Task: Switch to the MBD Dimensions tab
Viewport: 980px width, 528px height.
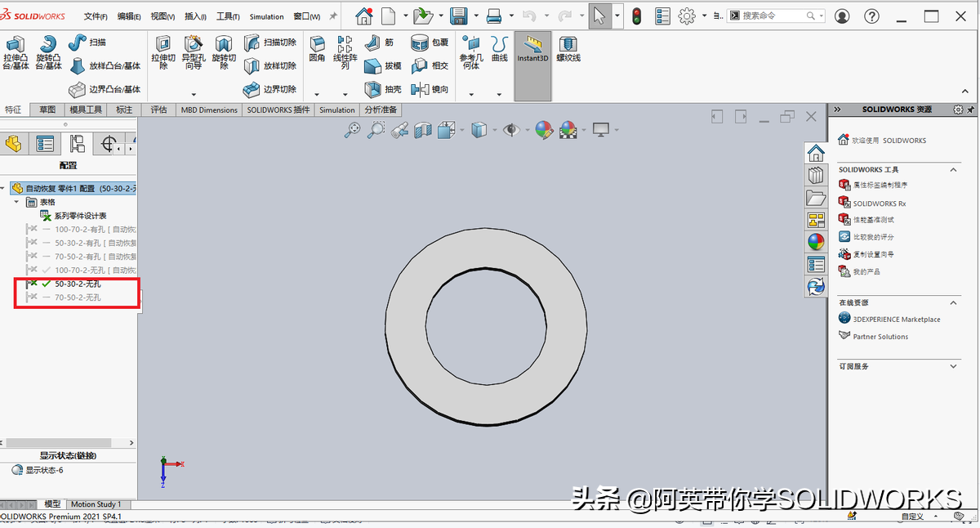Action: pyautogui.click(x=209, y=110)
